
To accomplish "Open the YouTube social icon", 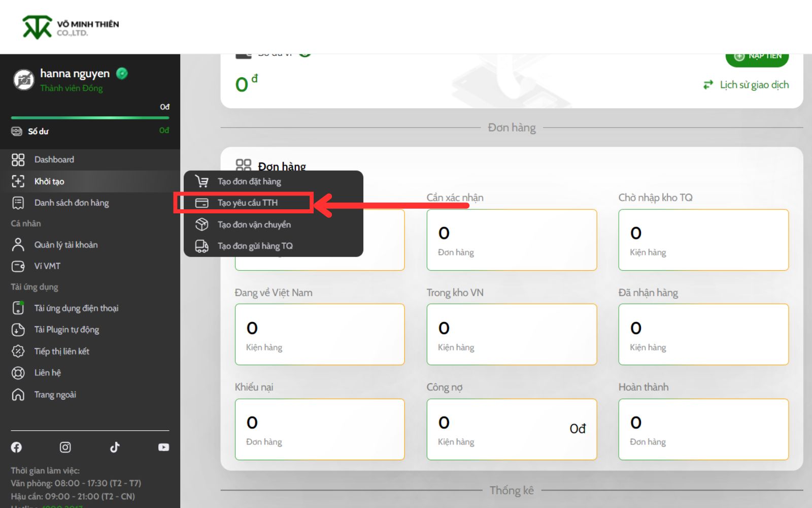I will pyautogui.click(x=163, y=447).
